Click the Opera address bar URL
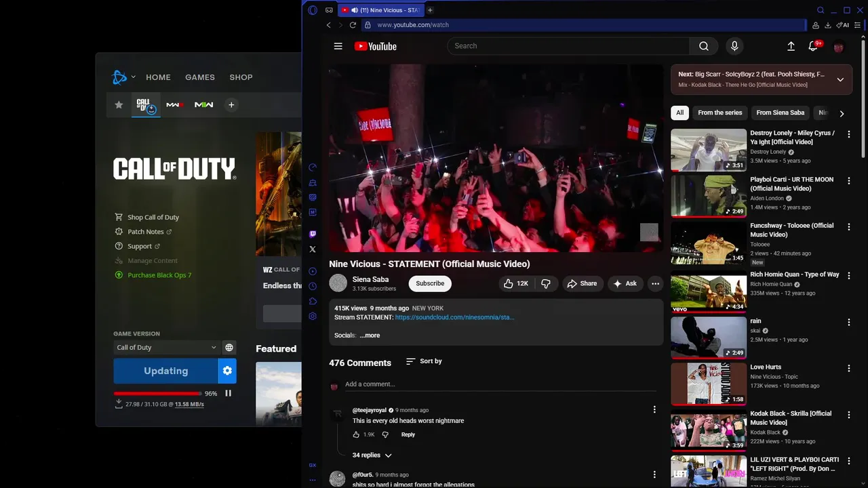The height and width of the screenshot is (488, 868). (x=413, y=25)
